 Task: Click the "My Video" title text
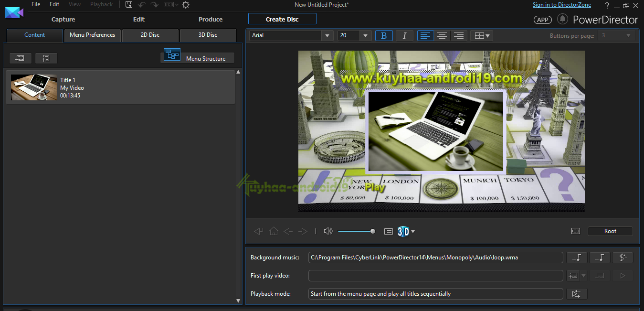point(72,88)
